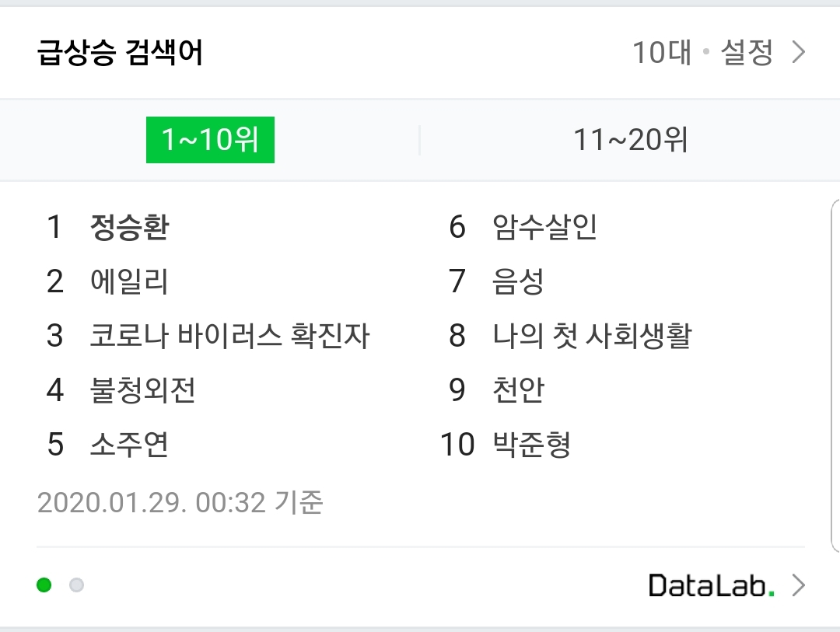
Task: Open rank 4 keyword 불청외전
Action: point(142,390)
